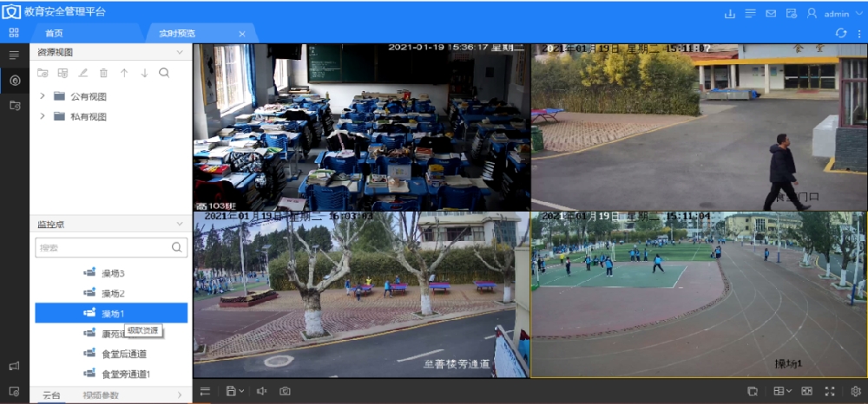
Task: Collapse the 资源视图 panel
Action: pyautogui.click(x=180, y=52)
